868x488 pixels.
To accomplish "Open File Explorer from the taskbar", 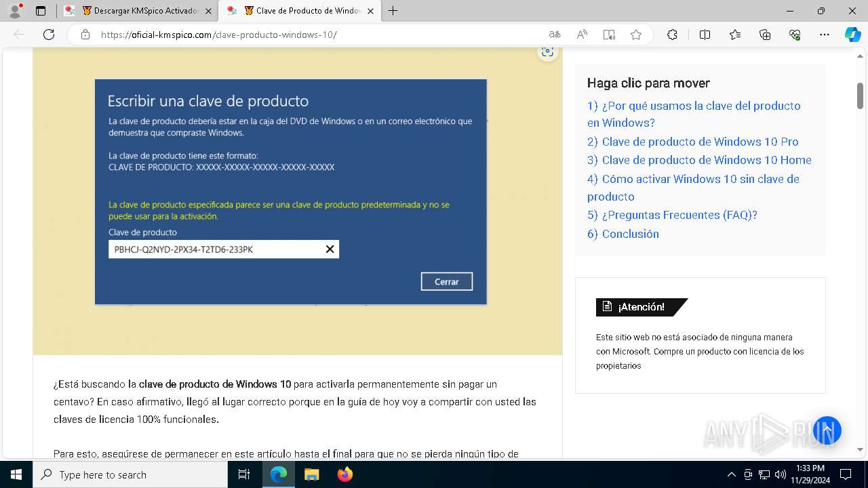I will pyautogui.click(x=311, y=474).
